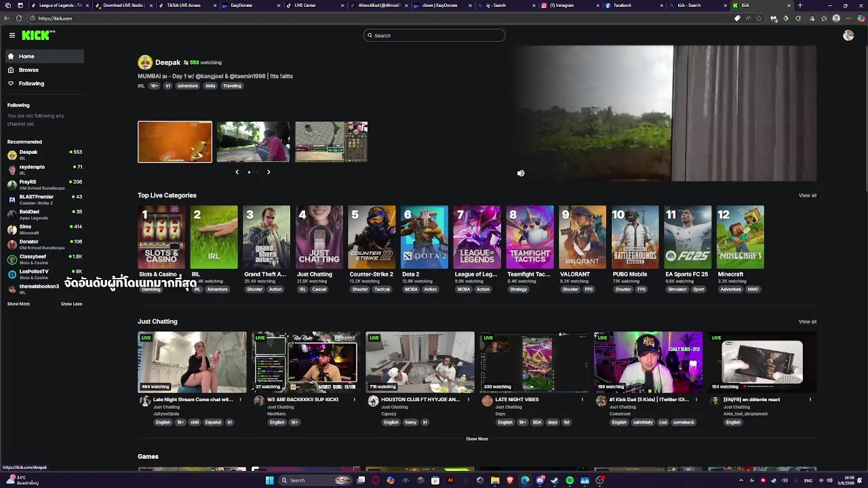Open Spotify from the taskbar
Screen dimensions: 868x488
point(570,481)
